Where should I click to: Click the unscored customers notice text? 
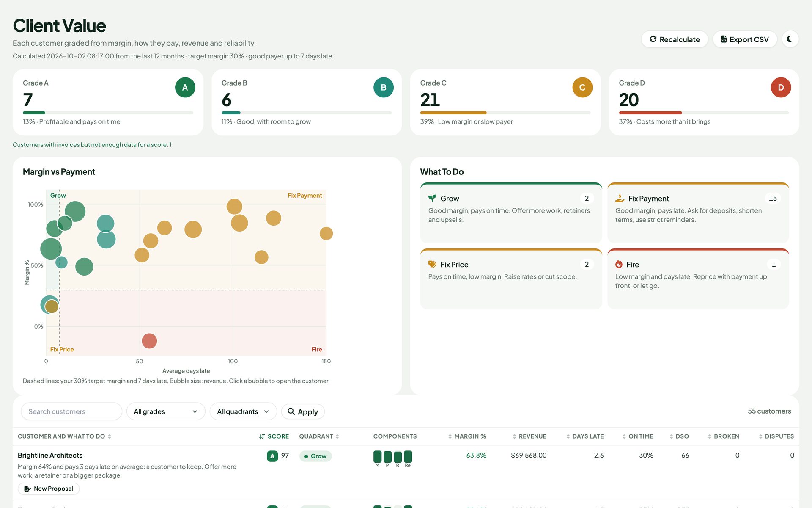tap(92, 144)
